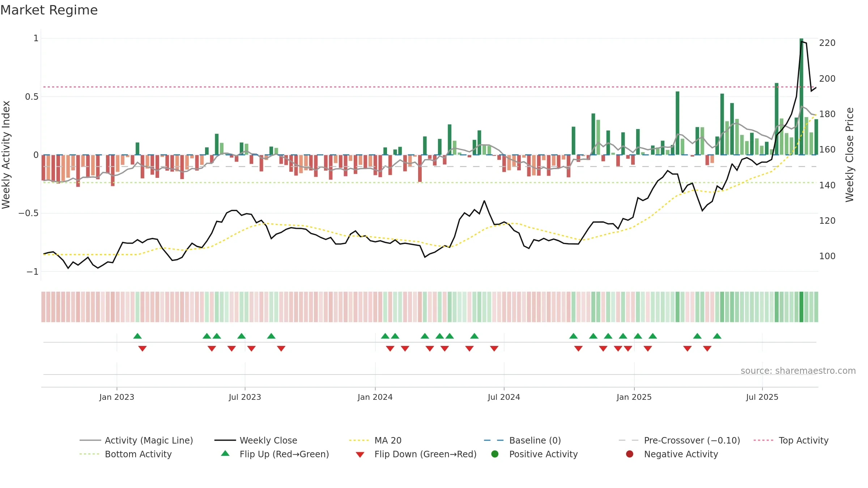Click the tallest green activity bar reaching 1
This screenshot has height=488, width=868.
click(801, 97)
